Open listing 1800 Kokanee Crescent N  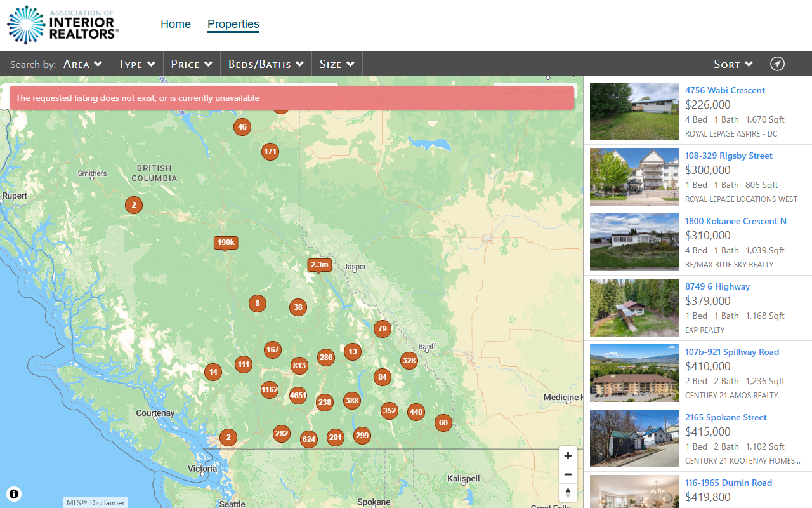pyautogui.click(x=736, y=221)
